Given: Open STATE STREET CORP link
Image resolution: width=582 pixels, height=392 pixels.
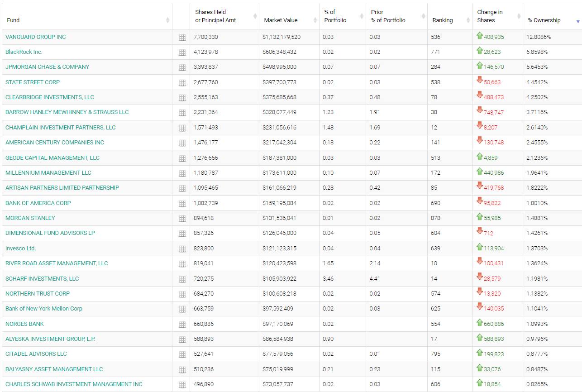Looking at the screenshot, I should [33, 82].
